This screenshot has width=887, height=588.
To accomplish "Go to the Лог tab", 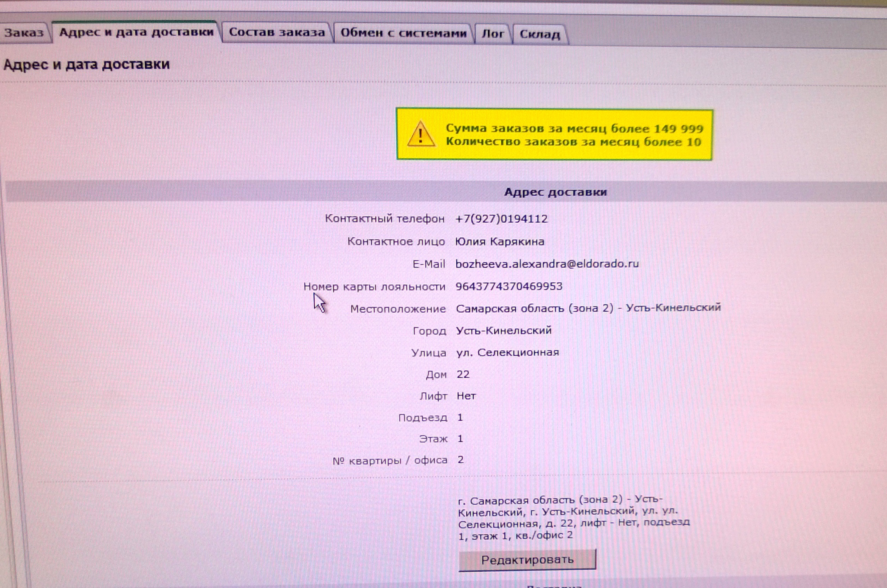I will tap(492, 34).
